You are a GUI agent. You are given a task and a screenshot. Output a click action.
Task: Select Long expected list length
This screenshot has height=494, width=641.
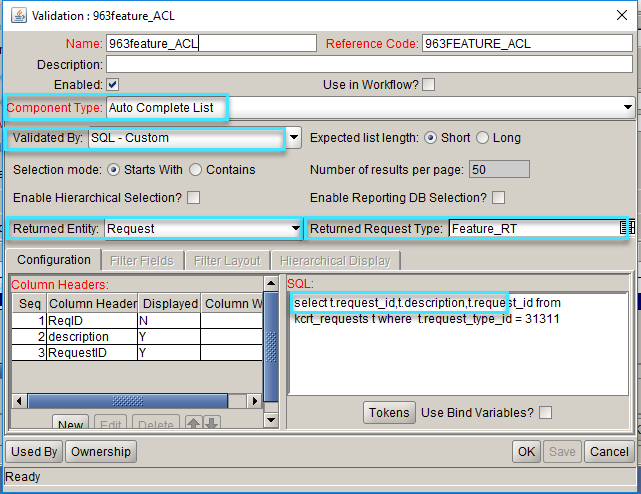(x=482, y=138)
